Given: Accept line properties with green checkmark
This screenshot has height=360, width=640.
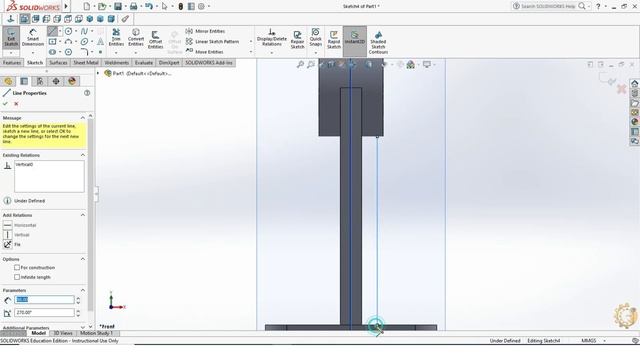Looking at the screenshot, I should pos(5,104).
